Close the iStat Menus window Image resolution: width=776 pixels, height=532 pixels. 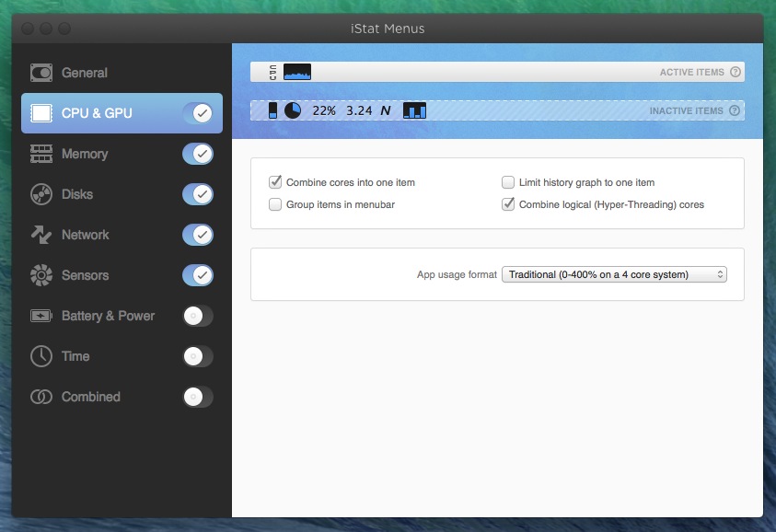tap(28, 29)
